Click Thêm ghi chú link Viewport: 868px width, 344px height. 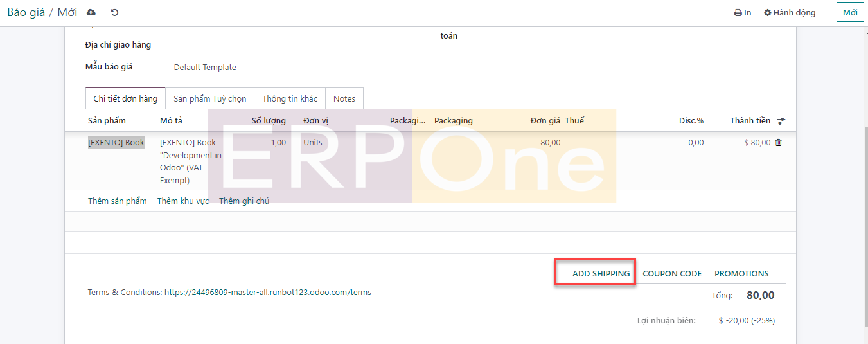click(244, 201)
